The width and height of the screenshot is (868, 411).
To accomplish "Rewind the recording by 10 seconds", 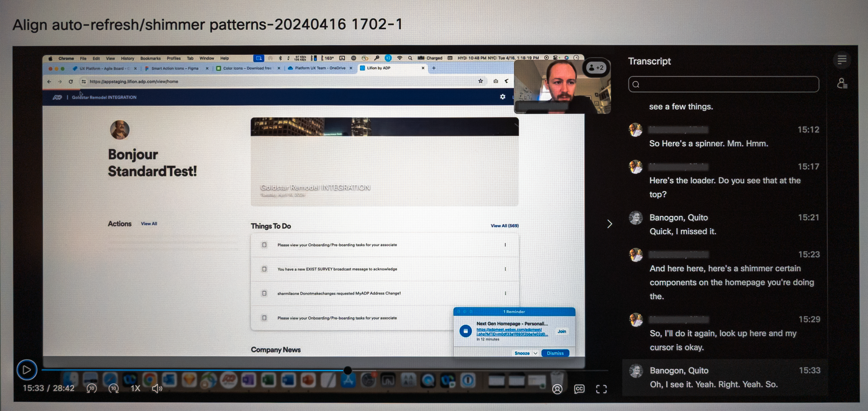I will 92,388.
